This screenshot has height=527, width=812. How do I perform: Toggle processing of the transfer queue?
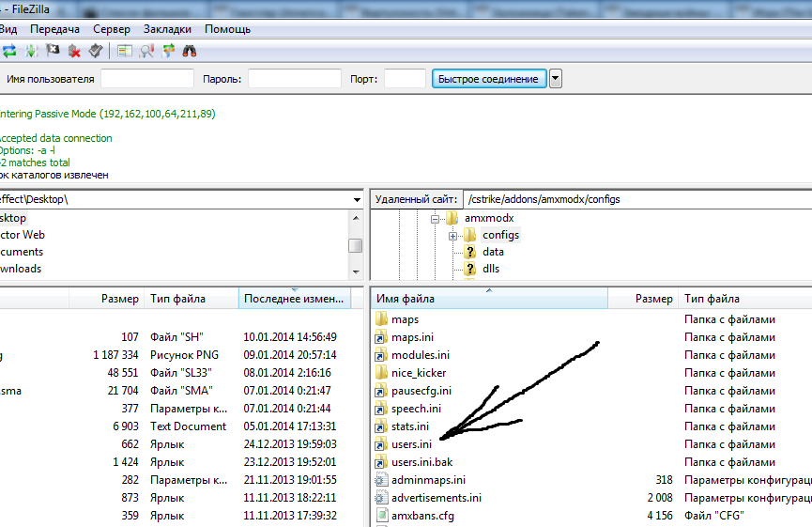[31, 51]
